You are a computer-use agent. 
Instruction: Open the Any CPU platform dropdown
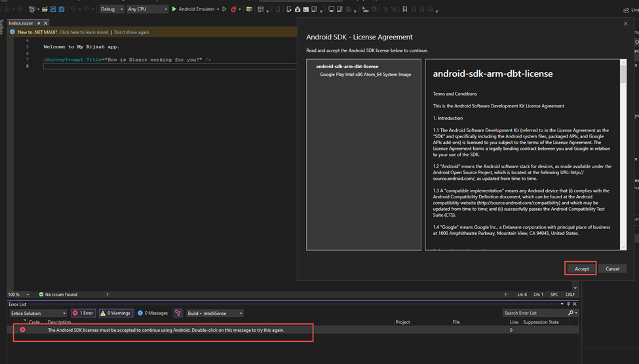pyautogui.click(x=147, y=9)
